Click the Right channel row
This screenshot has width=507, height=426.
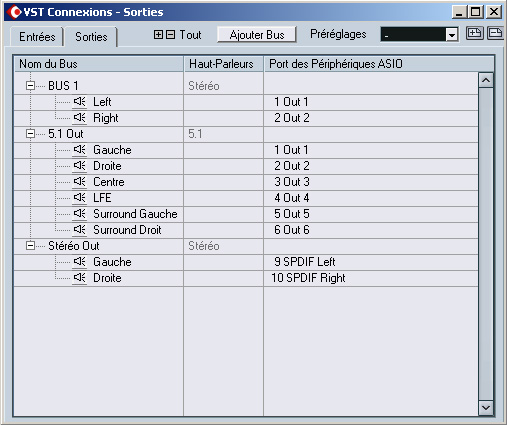(x=246, y=118)
